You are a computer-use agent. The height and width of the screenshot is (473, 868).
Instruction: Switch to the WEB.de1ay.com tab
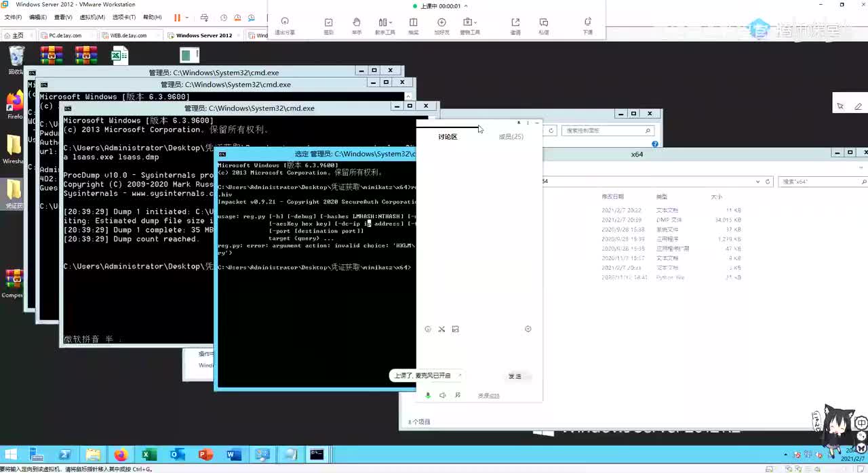(x=129, y=35)
